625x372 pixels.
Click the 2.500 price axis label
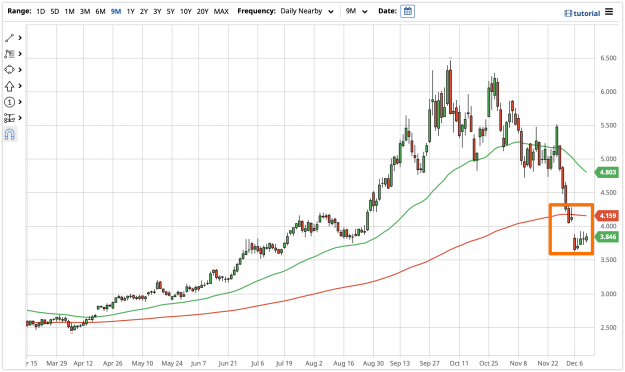click(608, 327)
